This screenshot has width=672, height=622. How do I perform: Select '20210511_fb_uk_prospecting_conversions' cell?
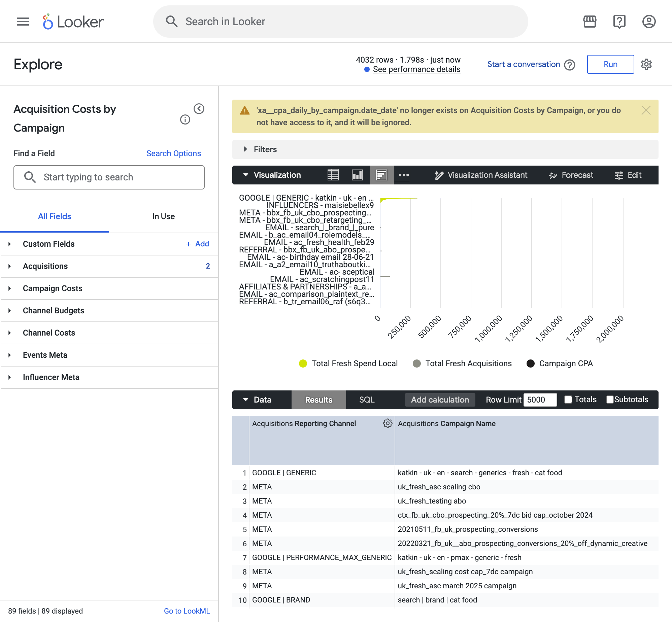527,529
